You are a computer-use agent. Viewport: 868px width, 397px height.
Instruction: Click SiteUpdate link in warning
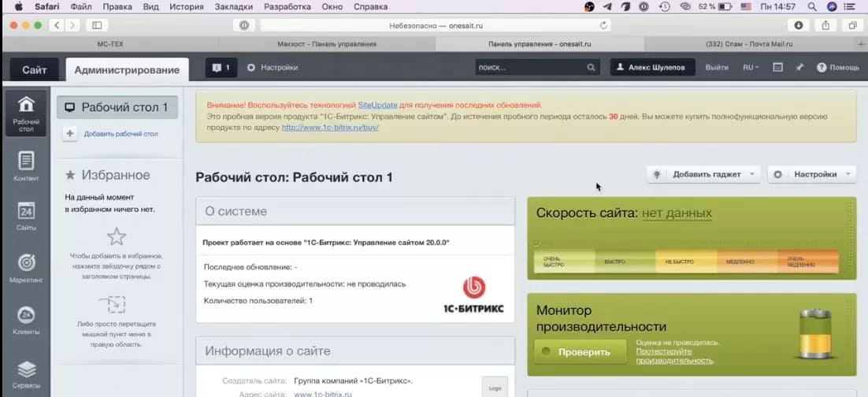click(377, 105)
